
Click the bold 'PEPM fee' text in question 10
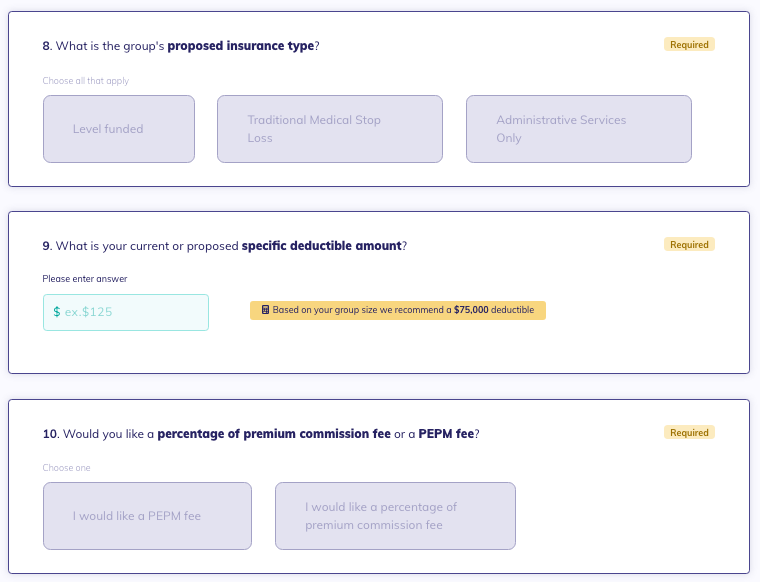(446, 434)
